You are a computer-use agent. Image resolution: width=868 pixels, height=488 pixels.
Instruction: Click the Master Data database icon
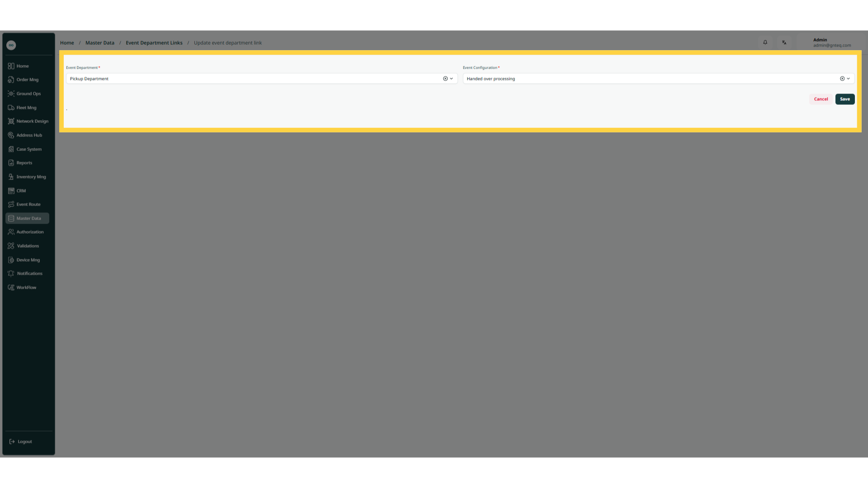tap(11, 218)
